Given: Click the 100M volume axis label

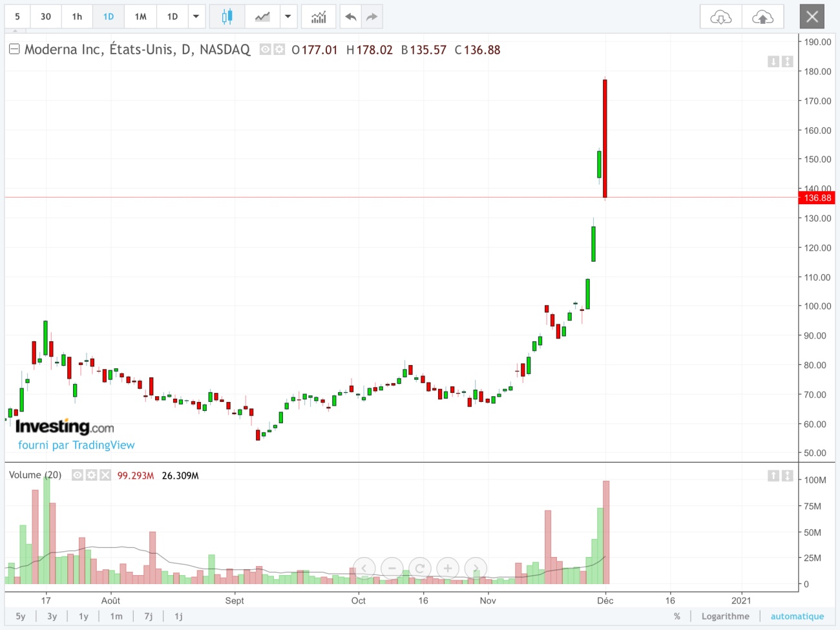Looking at the screenshot, I should coord(815,480).
